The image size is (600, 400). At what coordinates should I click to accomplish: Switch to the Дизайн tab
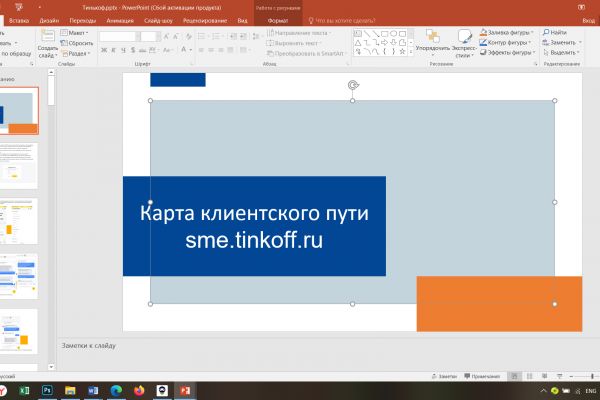tap(49, 21)
